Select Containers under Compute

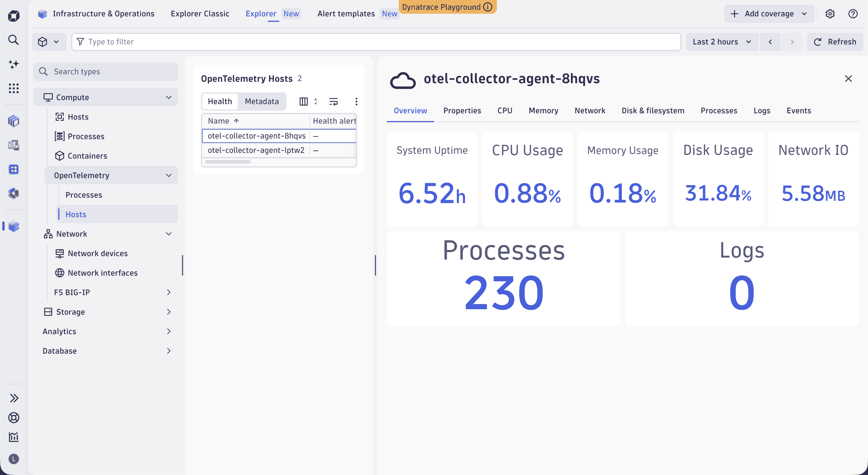87,156
